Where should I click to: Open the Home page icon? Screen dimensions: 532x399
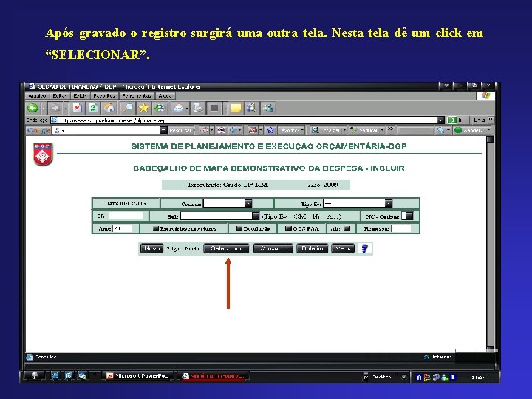(109, 108)
